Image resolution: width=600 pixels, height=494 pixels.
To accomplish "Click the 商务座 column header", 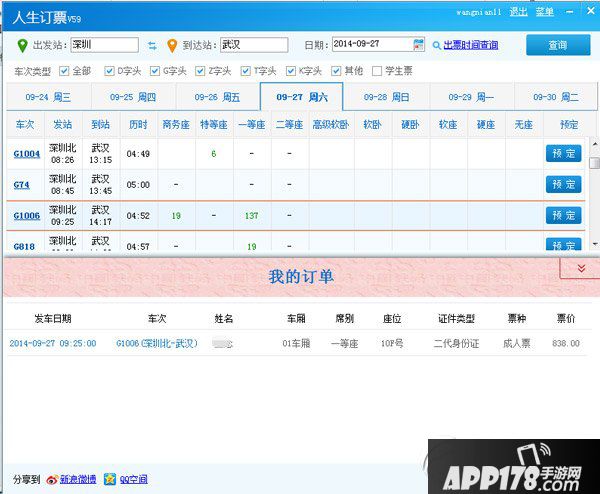I will pyautogui.click(x=176, y=124).
